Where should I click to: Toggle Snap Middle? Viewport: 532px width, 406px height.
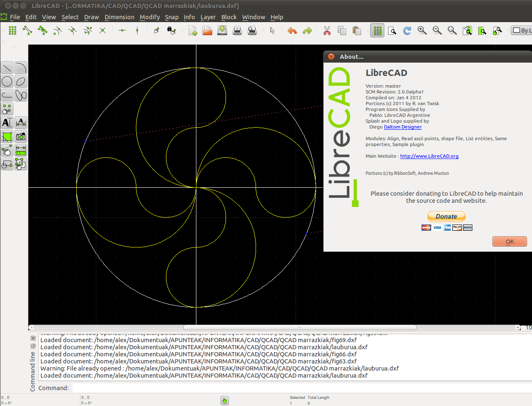pos(73,30)
